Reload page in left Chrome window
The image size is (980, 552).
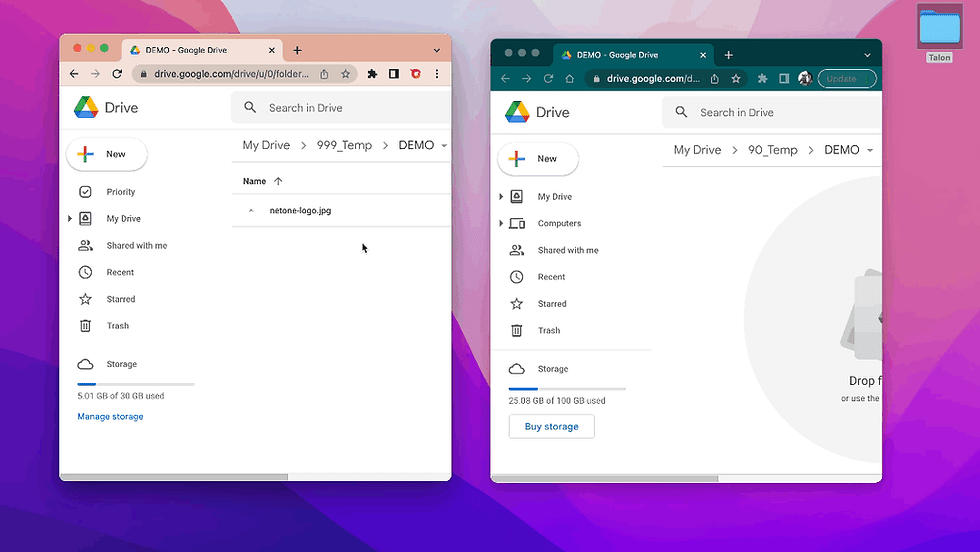[117, 74]
